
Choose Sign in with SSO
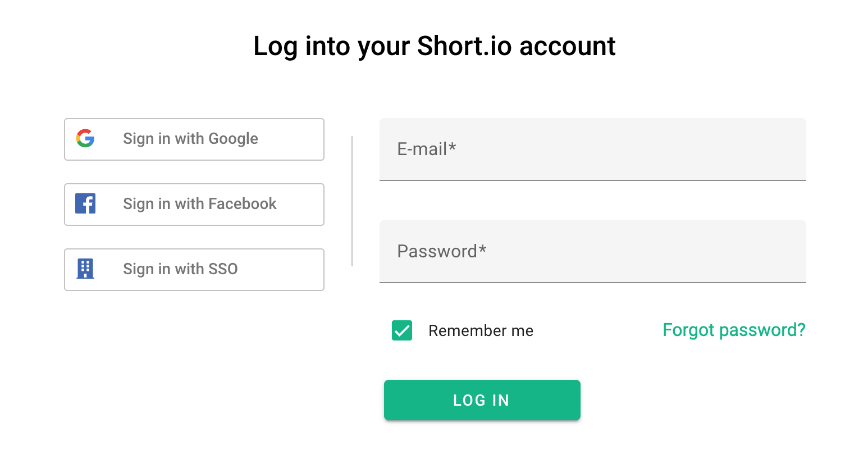194,269
